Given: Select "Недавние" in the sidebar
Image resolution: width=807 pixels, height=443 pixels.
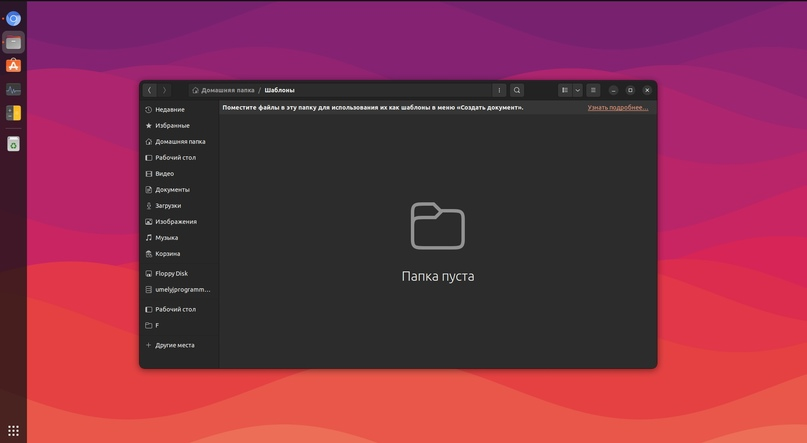Looking at the screenshot, I should coord(169,110).
